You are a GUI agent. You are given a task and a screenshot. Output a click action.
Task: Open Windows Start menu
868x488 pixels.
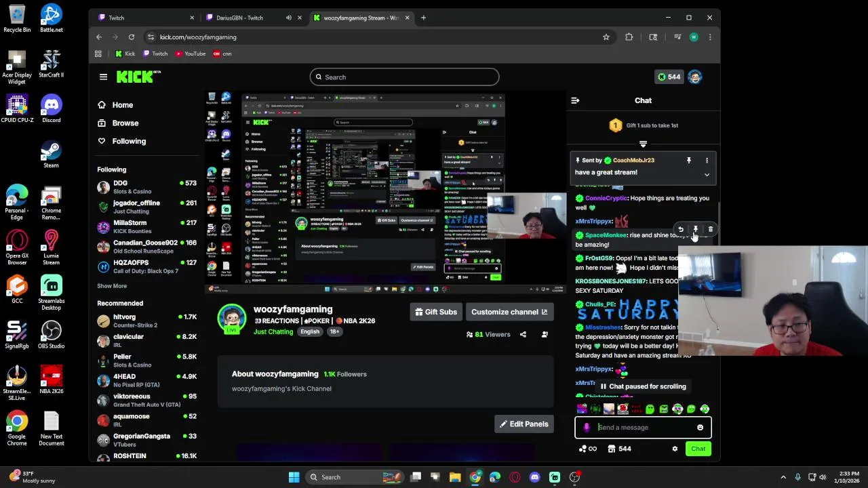294,477
